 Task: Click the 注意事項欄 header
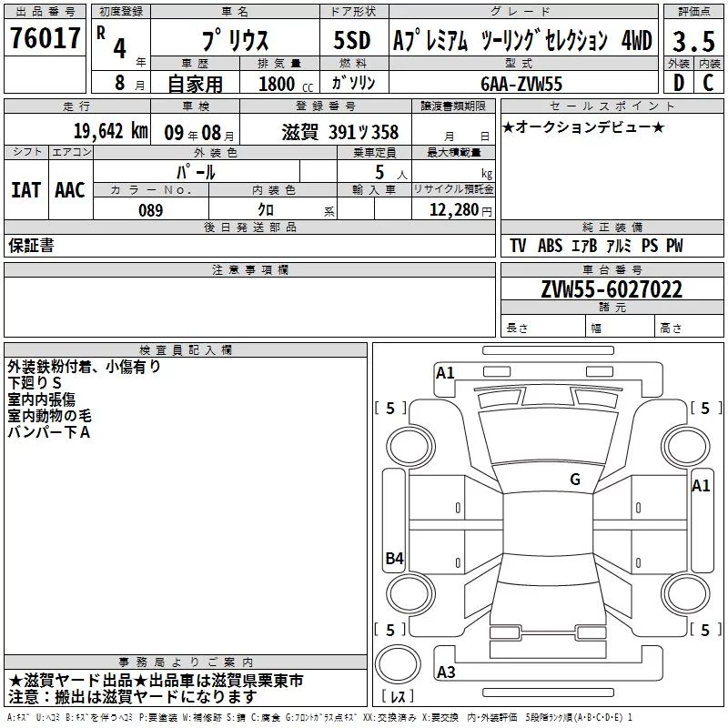[249, 269]
